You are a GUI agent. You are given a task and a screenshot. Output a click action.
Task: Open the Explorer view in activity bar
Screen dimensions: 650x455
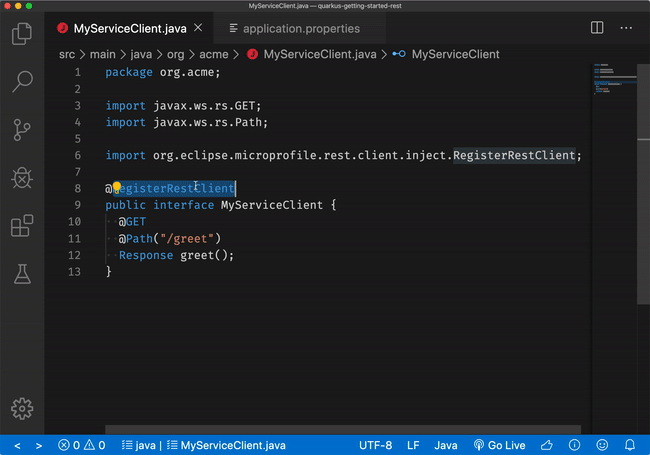tap(22, 34)
